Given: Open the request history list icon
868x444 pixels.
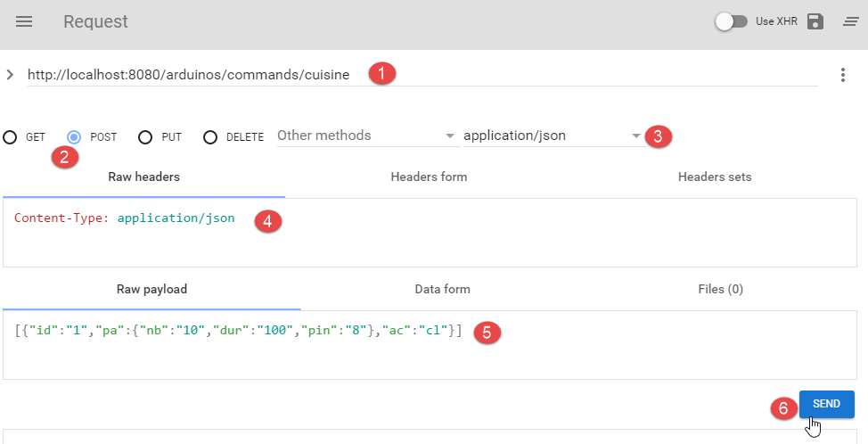Looking at the screenshot, I should coord(844,21).
